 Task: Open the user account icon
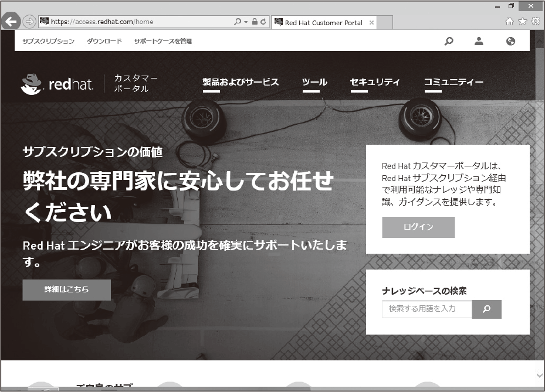479,41
